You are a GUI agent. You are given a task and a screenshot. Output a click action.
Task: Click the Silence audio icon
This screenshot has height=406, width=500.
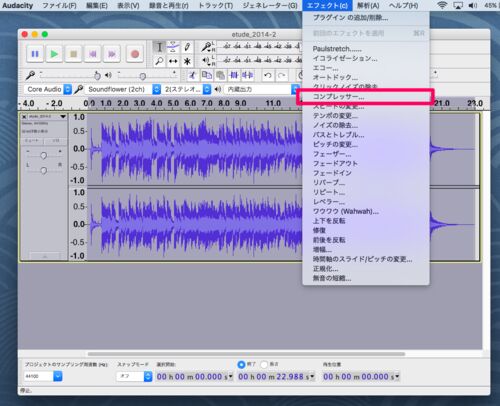(x=248, y=75)
